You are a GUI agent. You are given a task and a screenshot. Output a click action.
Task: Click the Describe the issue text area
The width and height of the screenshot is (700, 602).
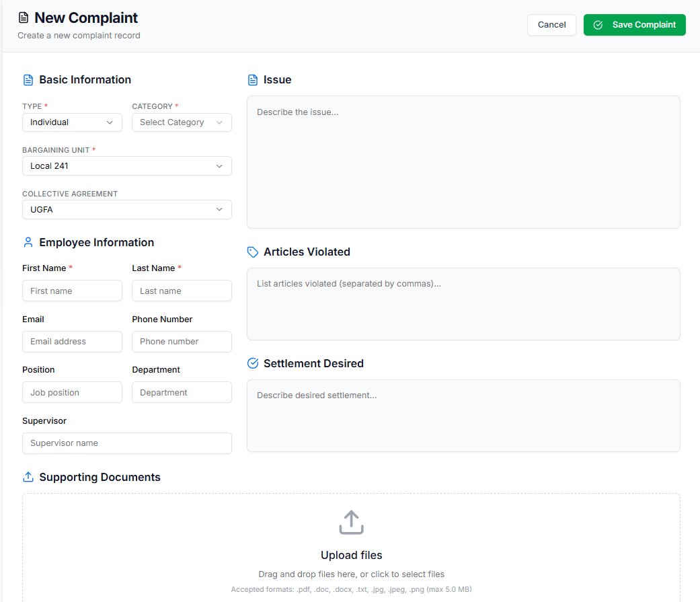coord(464,161)
